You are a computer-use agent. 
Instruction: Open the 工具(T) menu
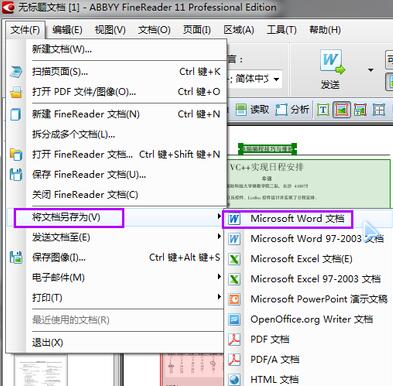[x=281, y=30]
